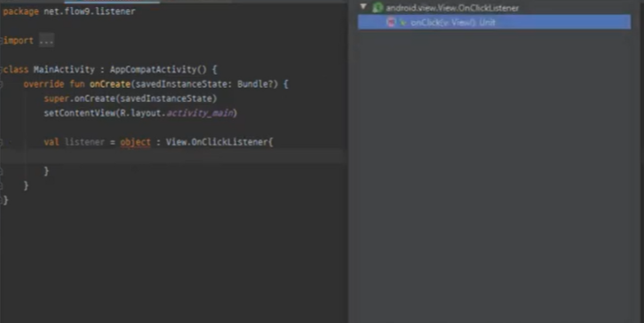The image size is (644, 323).
Task: Select the onClick(v: View): Unit member
Action: click(494, 22)
